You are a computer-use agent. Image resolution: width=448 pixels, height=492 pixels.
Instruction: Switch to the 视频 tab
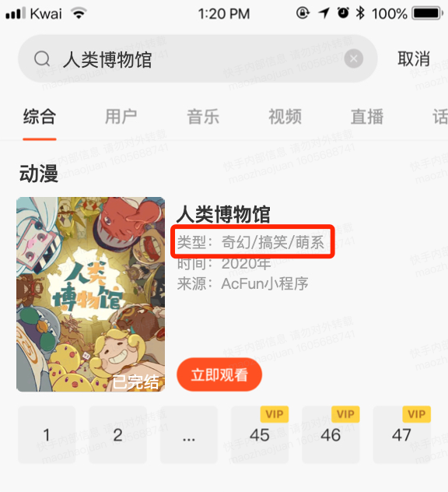285,117
